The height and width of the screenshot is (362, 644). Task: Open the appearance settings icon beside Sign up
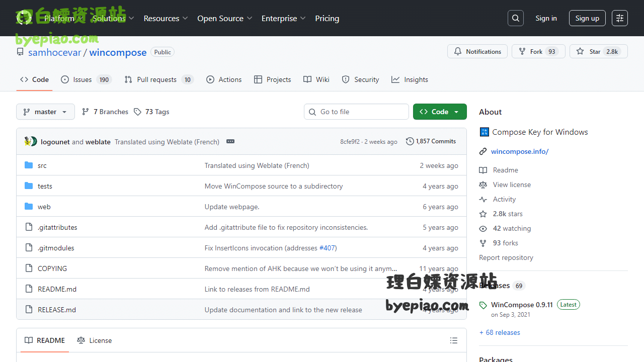coord(620,18)
